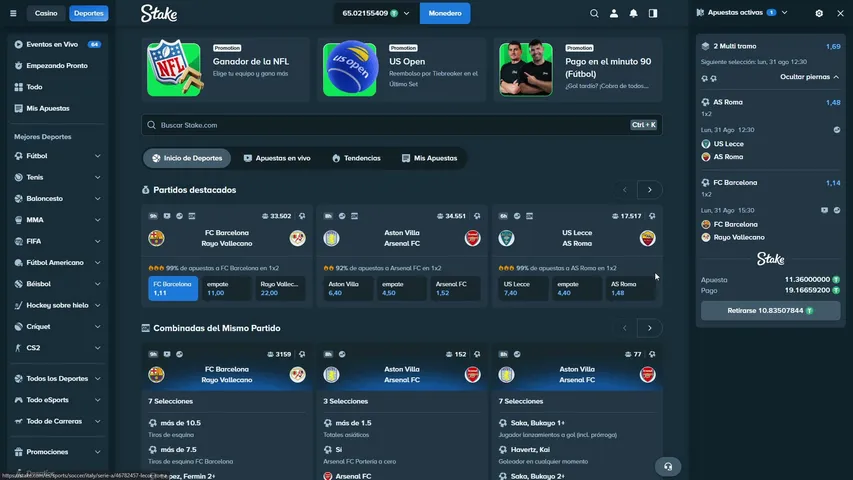This screenshot has height=480, width=853.
Task: Focus the Buscar Stake.com search field
Action: pos(401,125)
